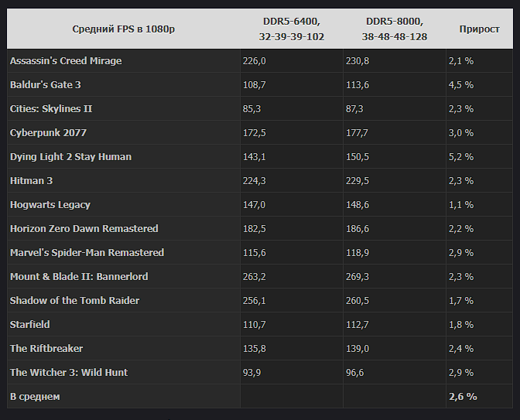Select Horizon Zero Dawn Remastered name
This screenshot has height=420, width=520.
pos(84,229)
